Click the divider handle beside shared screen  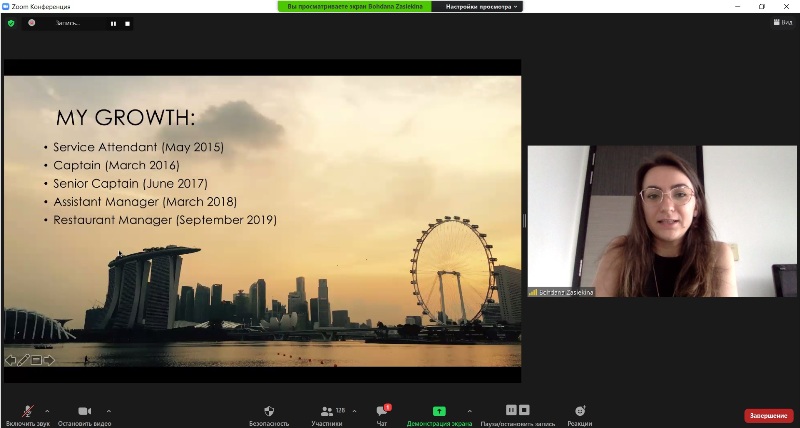pos(524,221)
